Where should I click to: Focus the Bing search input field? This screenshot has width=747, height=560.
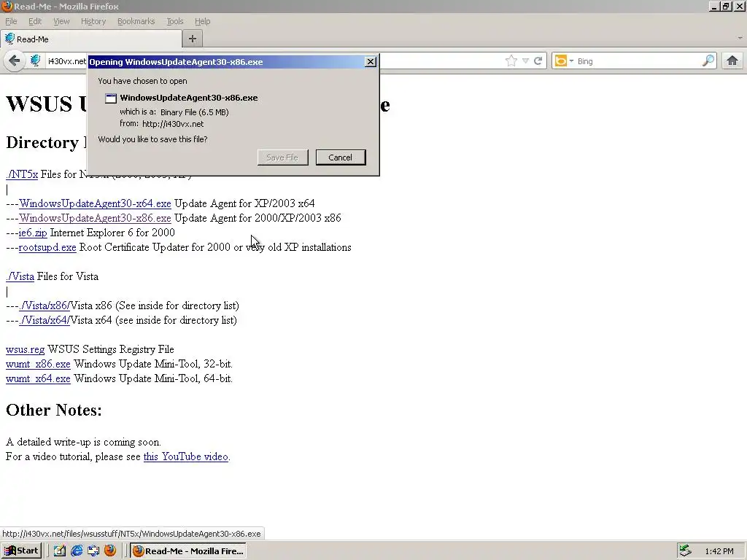pyautogui.click(x=637, y=61)
